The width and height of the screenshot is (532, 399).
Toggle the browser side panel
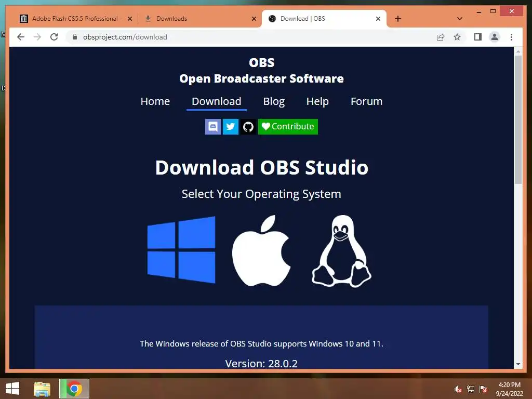coord(478,37)
